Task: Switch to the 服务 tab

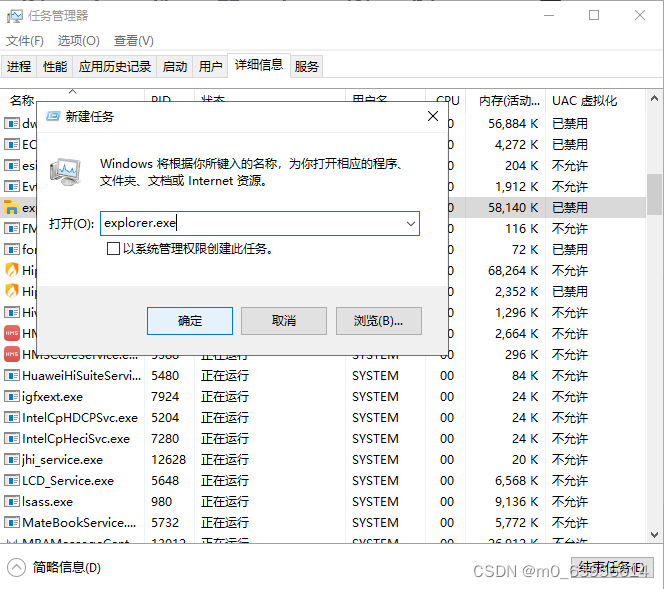Action: (306, 66)
